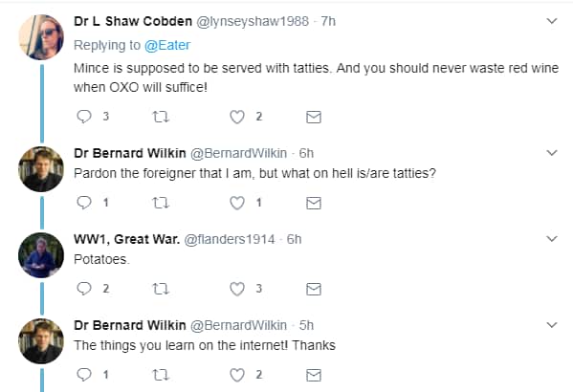Reply to the 'what are tatties' tweet
The height and width of the screenshot is (392, 573).
click(x=84, y=203)
